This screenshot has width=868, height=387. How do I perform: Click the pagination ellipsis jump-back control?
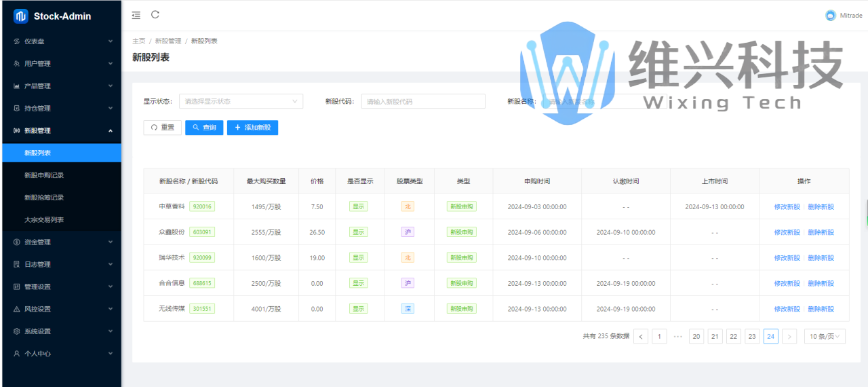[x=678, y=336]
